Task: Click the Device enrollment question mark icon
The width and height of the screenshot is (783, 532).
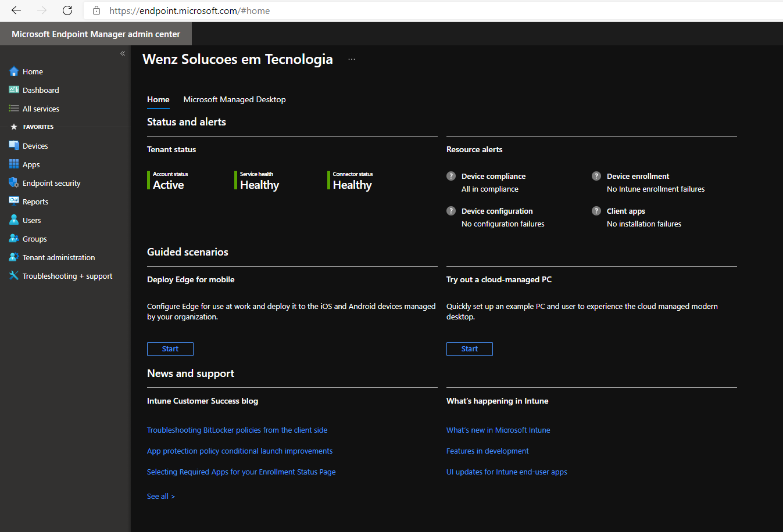Action: 596,176
